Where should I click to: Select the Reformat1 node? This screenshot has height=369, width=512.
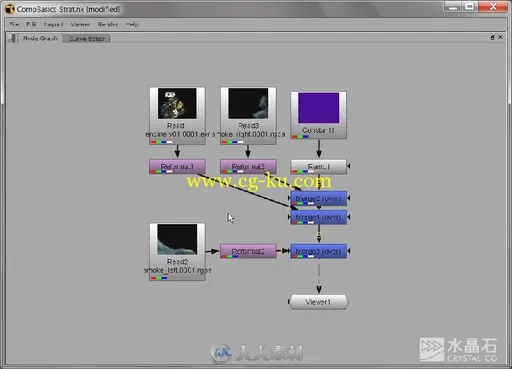(177, 166)
